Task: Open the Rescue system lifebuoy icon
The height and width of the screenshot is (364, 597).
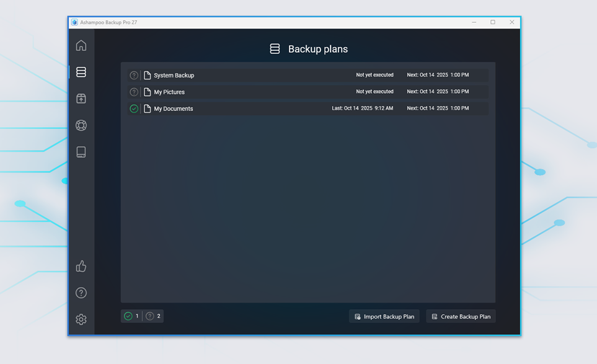Action: (x=81, y=125)
